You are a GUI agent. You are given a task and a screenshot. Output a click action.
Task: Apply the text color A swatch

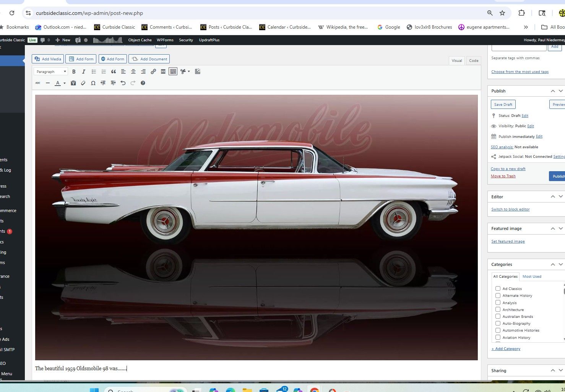click(58, 83)
